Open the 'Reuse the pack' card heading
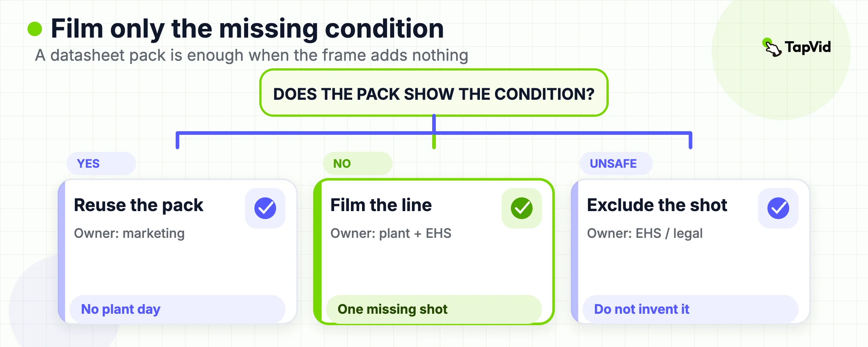 pos(139,205)
